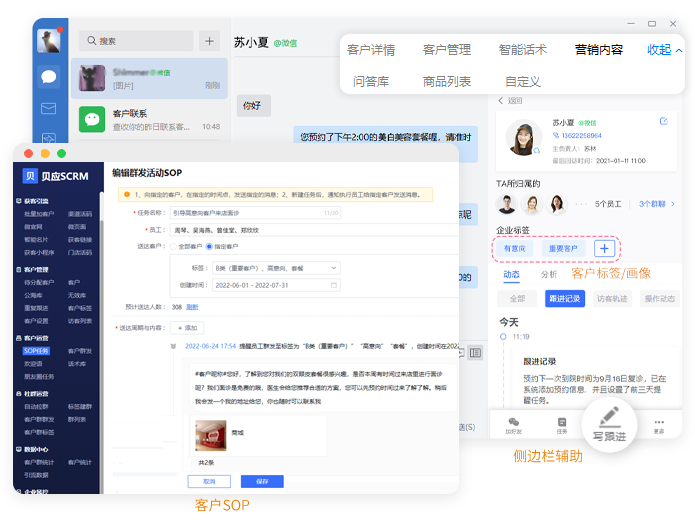Viewport: 695px width, 521px height.
Task: Click the panel layout icon near chat input
Action: point(475,353)
